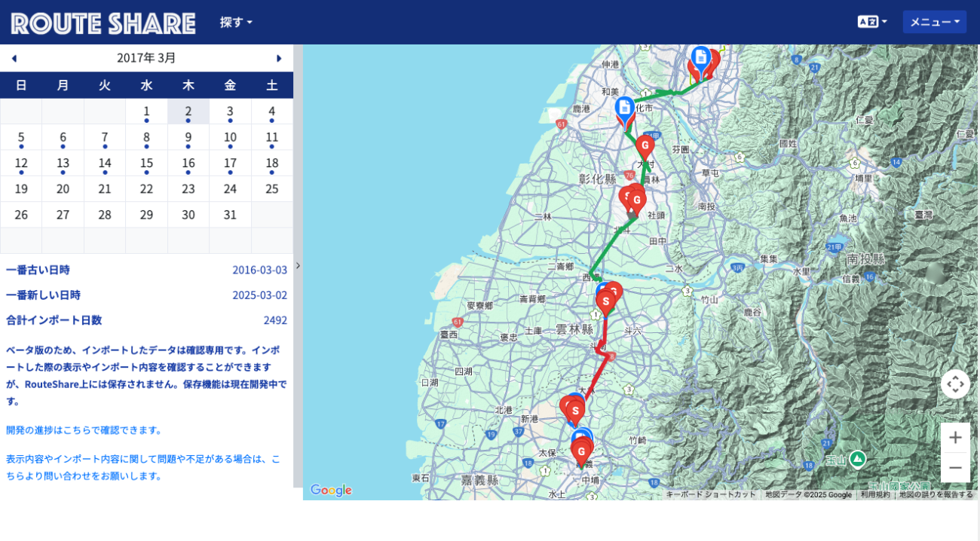
Task: Pick calendar date 27
Action: click(x=63, y=215)
